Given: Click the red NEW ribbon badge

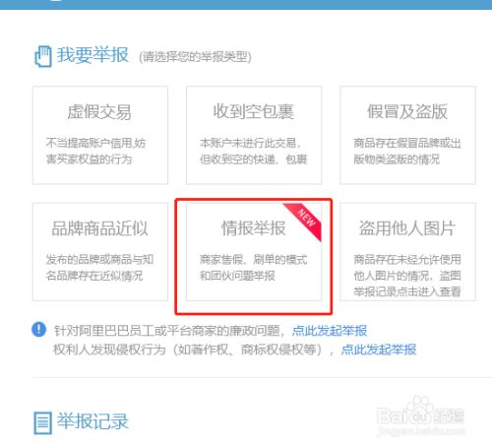Looking at the screenshot, I should [305, 220].
